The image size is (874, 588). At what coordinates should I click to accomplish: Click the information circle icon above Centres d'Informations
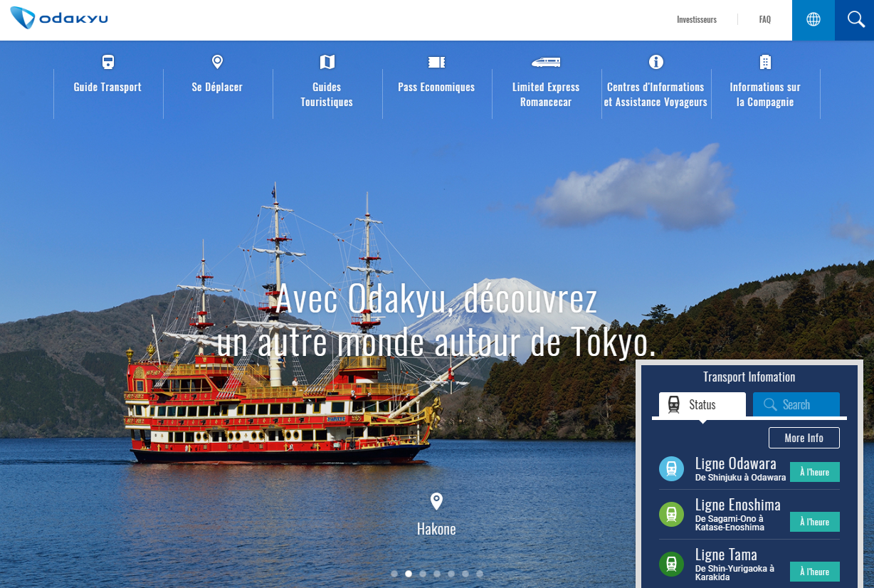coord(655,62)
